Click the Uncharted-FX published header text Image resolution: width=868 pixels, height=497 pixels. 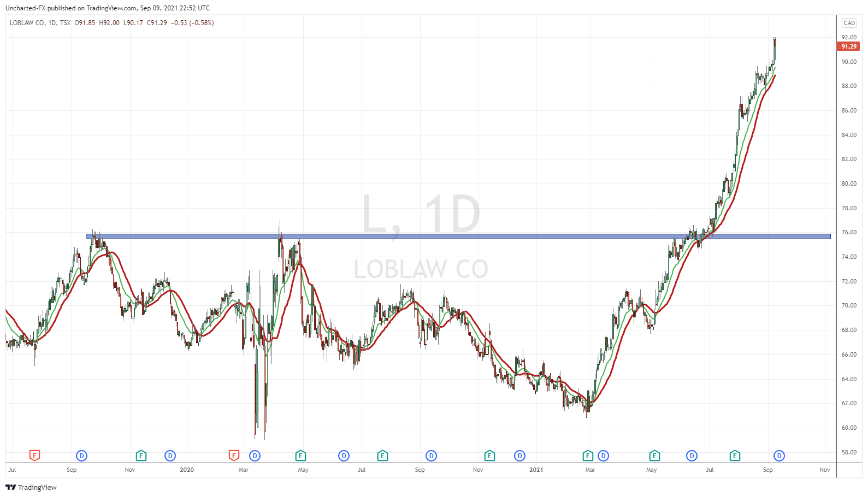(108, 8)
